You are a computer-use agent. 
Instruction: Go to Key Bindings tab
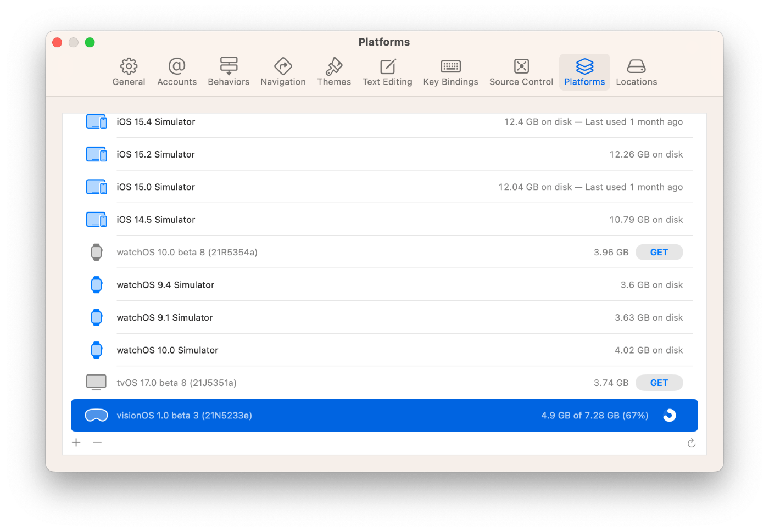click(x=450, y=72)
